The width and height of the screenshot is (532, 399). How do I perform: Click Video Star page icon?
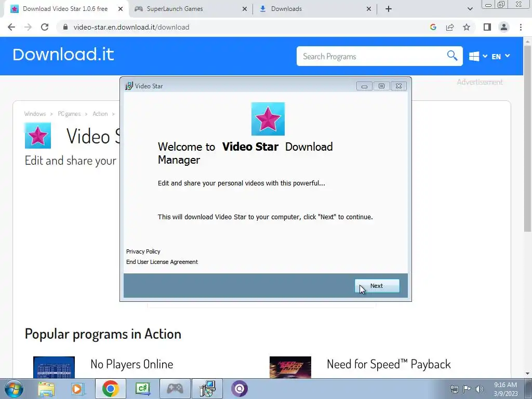point(37,136)
